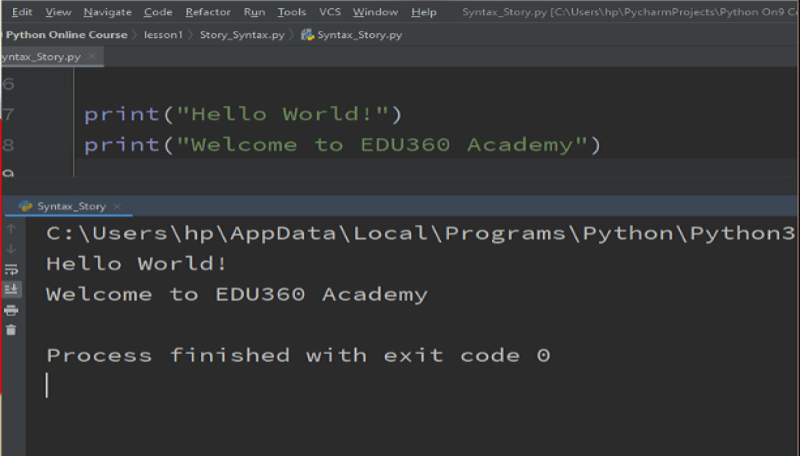Close the Syntax_Story.py editor tab
The height and width of the screenshot is (456, 800).
pyautogui.click(x=93, y=57)
